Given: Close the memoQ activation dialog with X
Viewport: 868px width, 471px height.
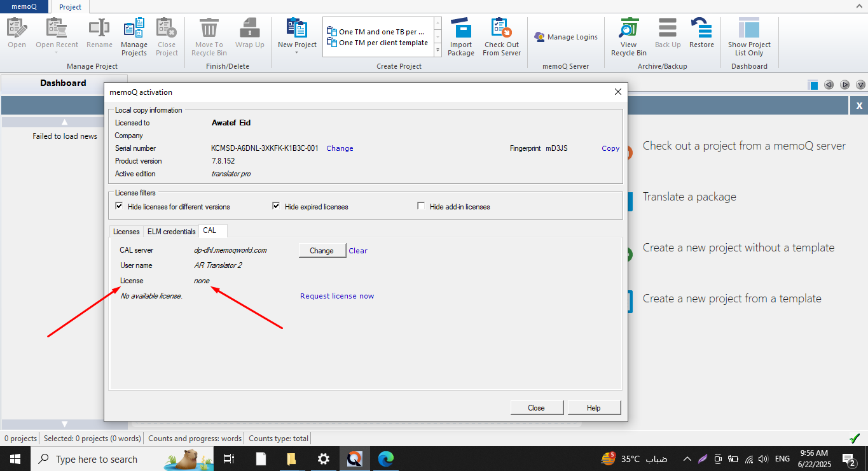Looking at the screenshot, I should click(617, 92).
